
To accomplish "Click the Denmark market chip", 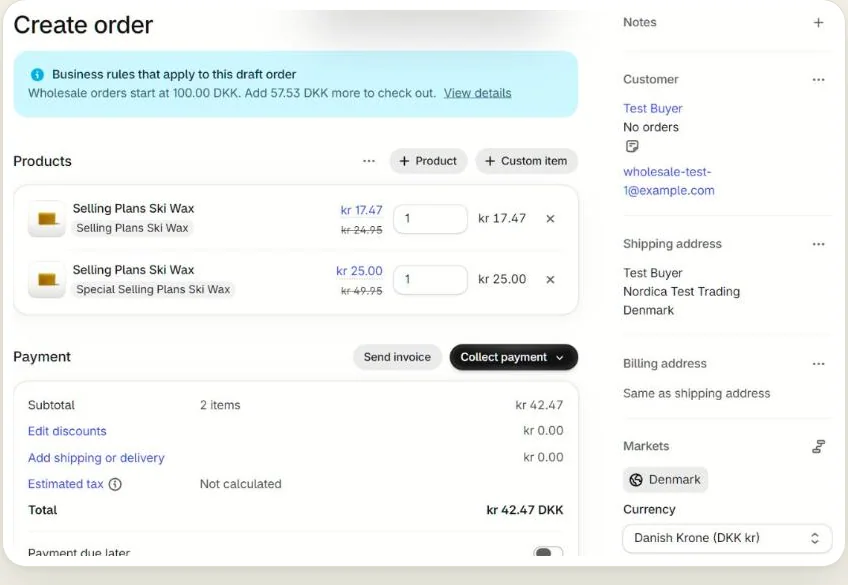I will 665,480.
